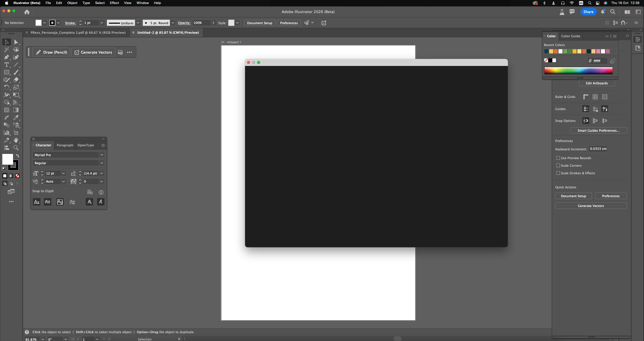
Task: Open the brush definition 5 pt. Round dropdown
Action: (173, 23)
